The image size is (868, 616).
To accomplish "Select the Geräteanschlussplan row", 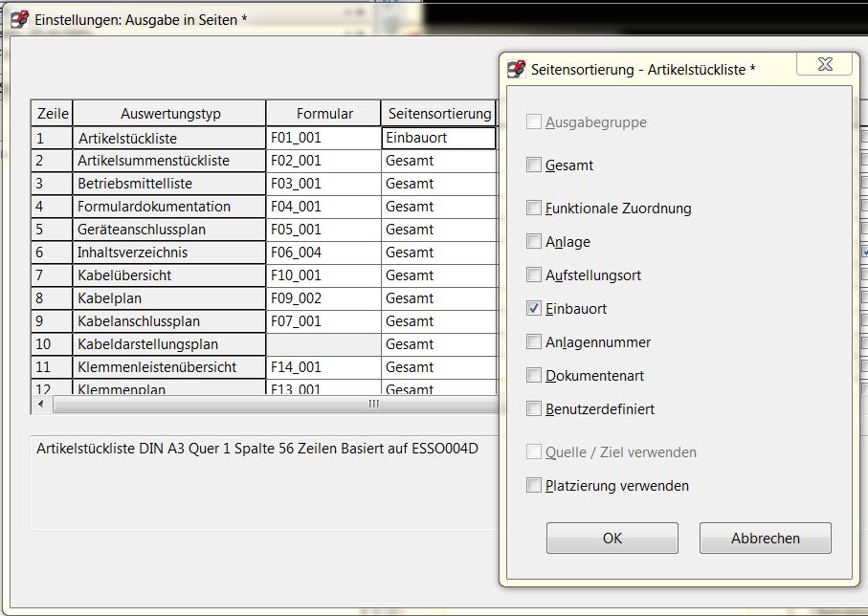I will point(169,230).
